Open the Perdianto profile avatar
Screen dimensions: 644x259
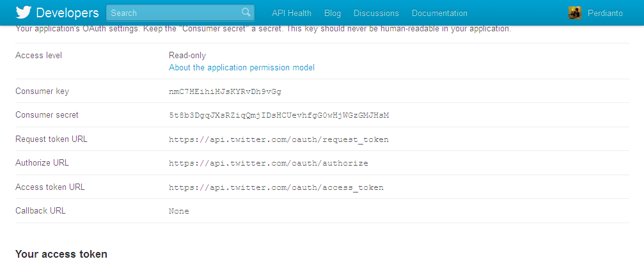[x=574, y=13]
